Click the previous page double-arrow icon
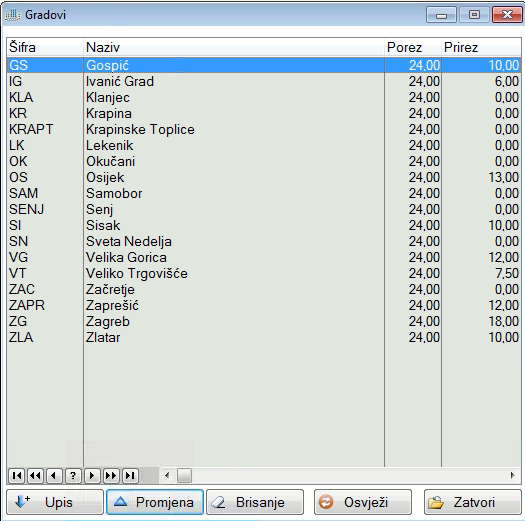The height and width of the screenshot is (521, 525). (x=35, y=475)
